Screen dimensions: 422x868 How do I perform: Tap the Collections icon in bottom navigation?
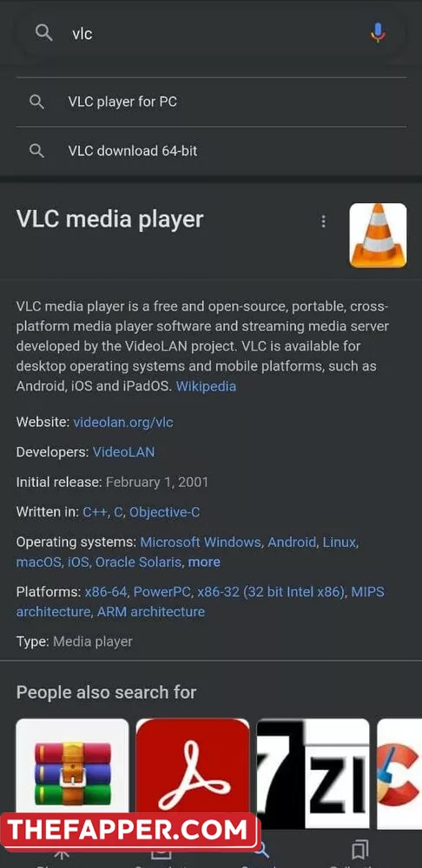tap(360, 851)
